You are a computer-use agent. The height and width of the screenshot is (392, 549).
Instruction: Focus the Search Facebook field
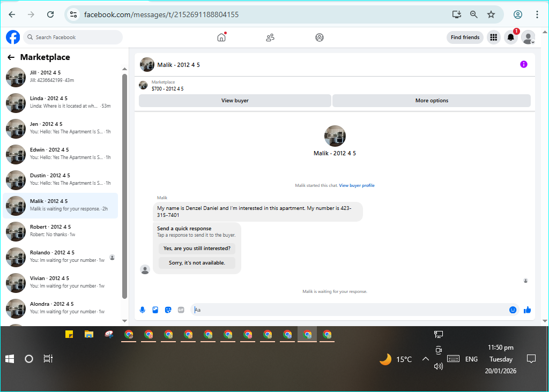click(x=73, y=37)
